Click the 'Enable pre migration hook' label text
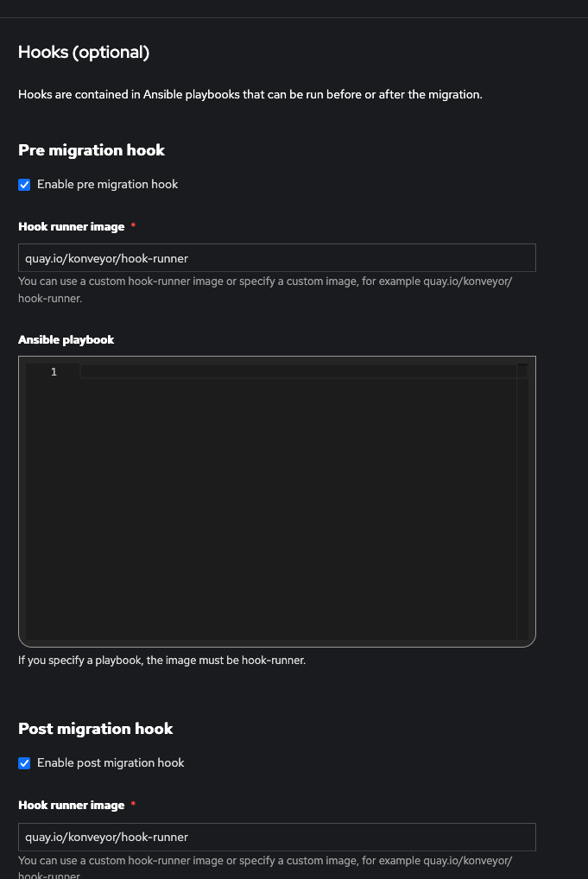Screen dimensions: 588x879 click(x=107, y=185)
